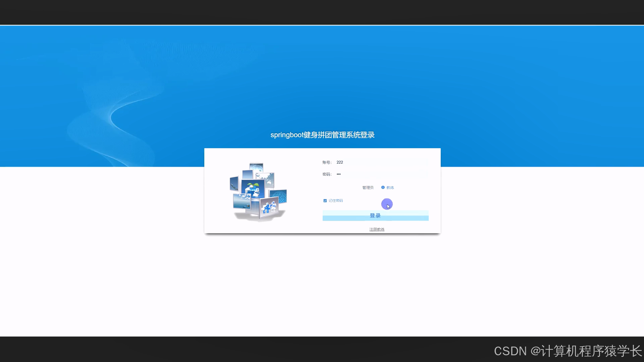The height and width of the screenshot is (362, 644).
Task: Uncheck the 记住密码 remember password checkbox
Action: pyautogui.click(x=325, y=200)
